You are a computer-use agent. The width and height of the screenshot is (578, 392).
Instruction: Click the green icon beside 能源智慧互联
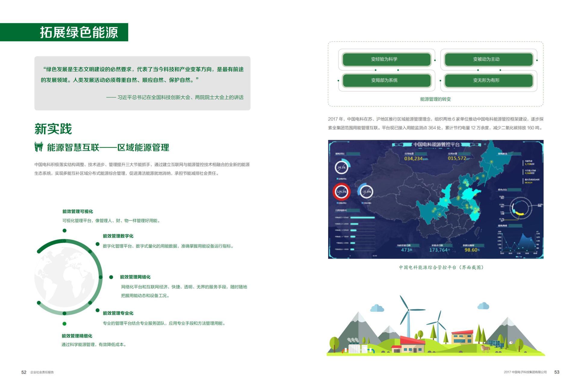click(39, 147)
